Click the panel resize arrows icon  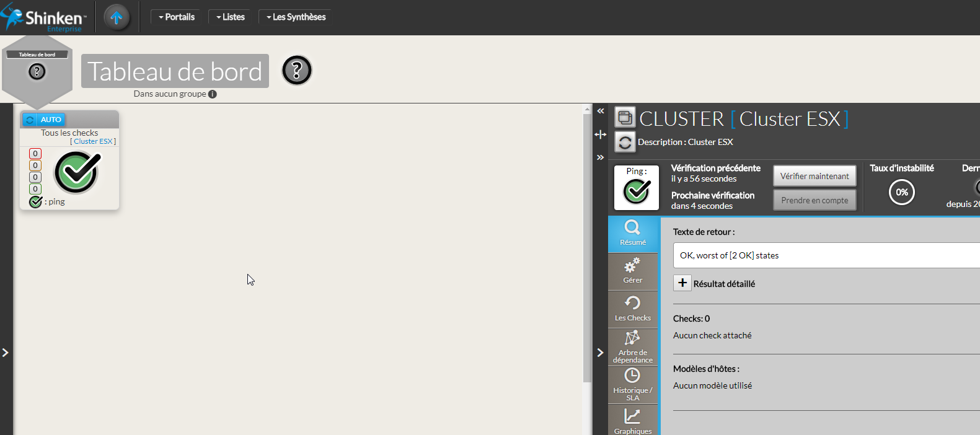(x=600, y=134)
